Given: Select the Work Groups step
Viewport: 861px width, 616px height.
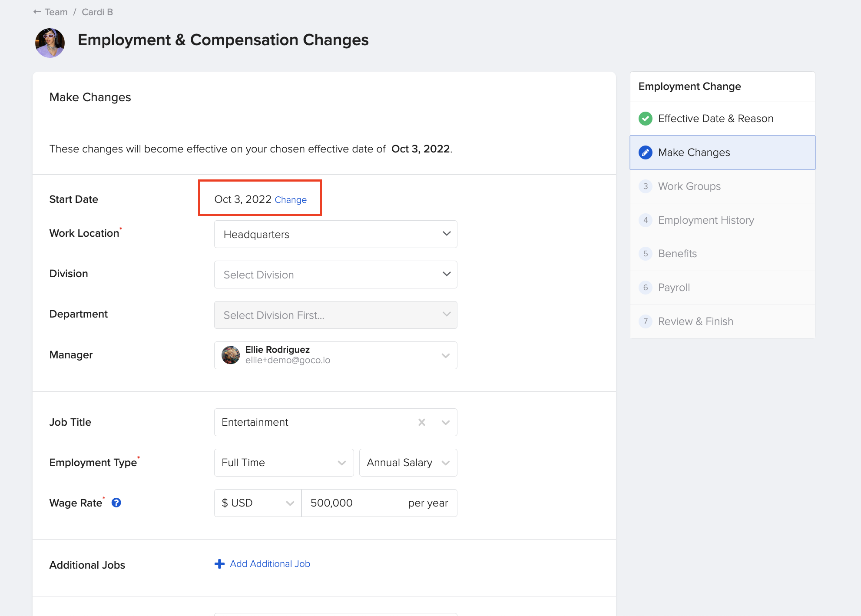Looking at the screenshot, I should [x=689, y=186].
